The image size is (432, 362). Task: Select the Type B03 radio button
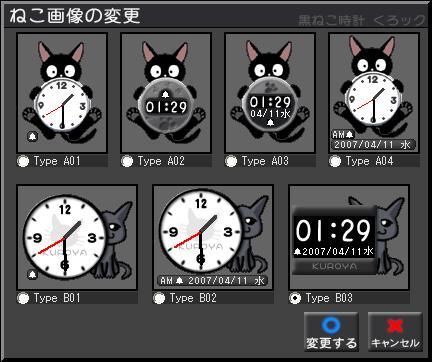295,298
